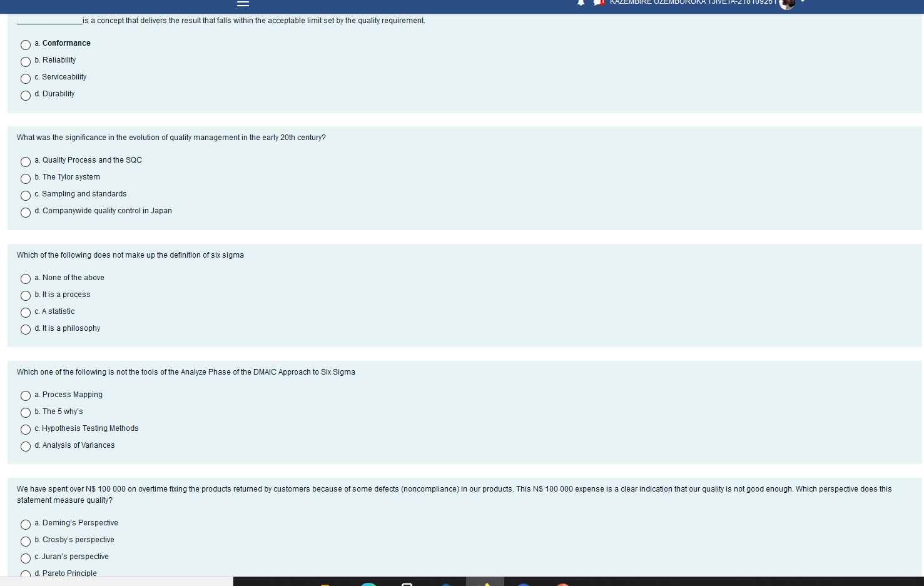The image size is (924, 586).
Task: Select Crosby's perspective answer
Action: click(26, 541)
